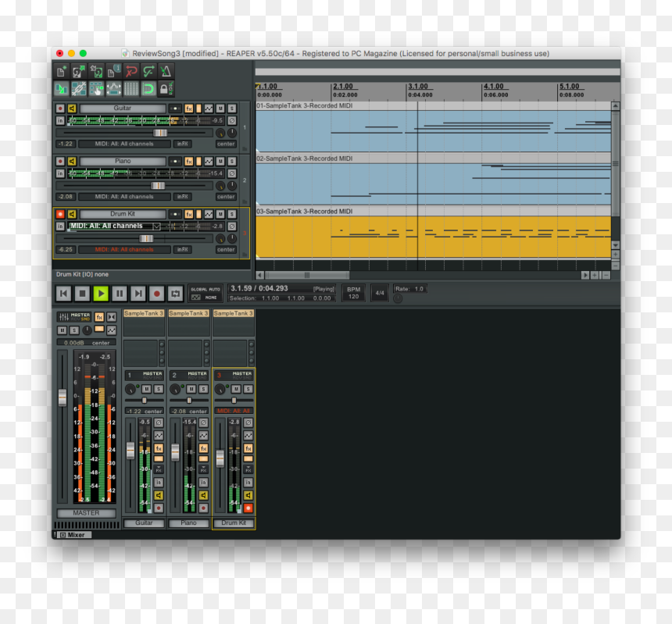This screenshot has width=672, height=624.
Task: Click the Drum Kit name in mixer strip
Action: 234,523
